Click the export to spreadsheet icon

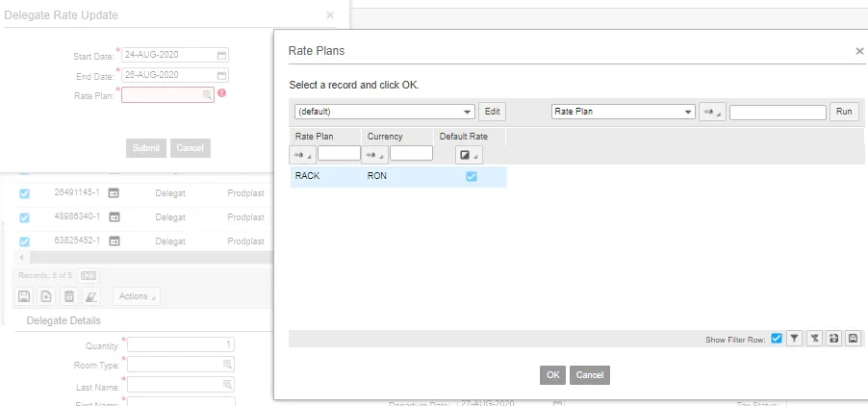pos(833,339)
